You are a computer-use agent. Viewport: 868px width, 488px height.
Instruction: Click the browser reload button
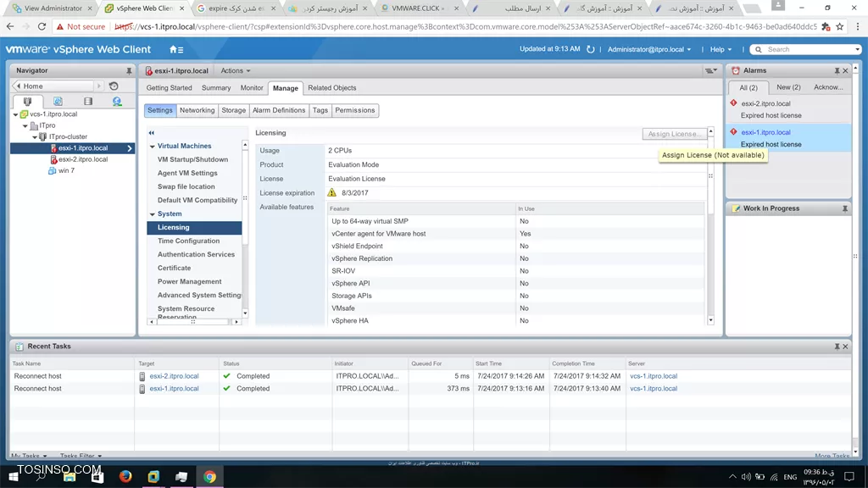[42, 26]
